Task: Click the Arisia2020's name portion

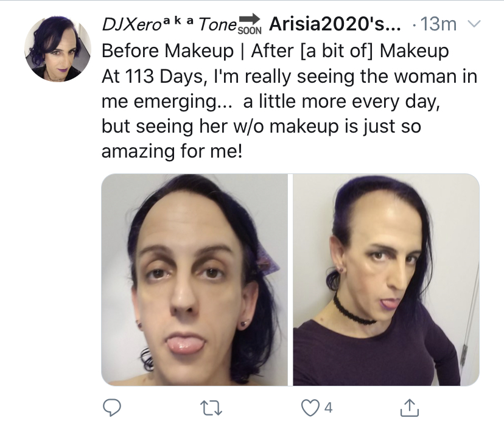Action: 335,24
